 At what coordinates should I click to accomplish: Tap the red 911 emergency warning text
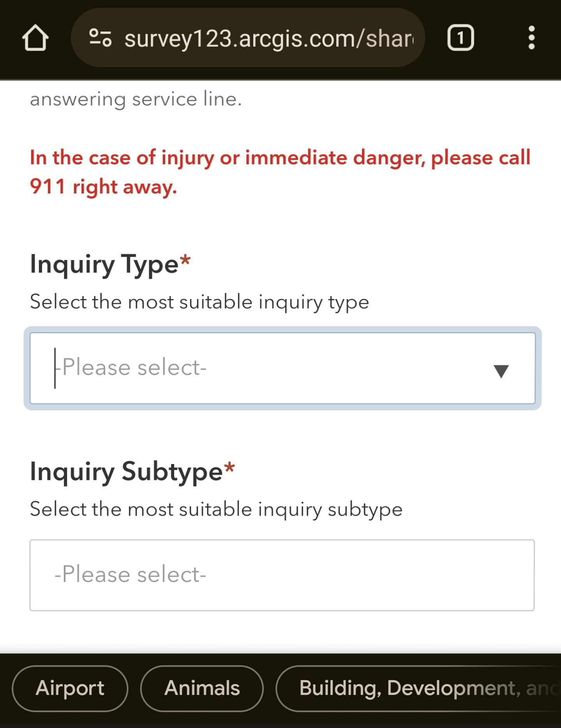280,171
